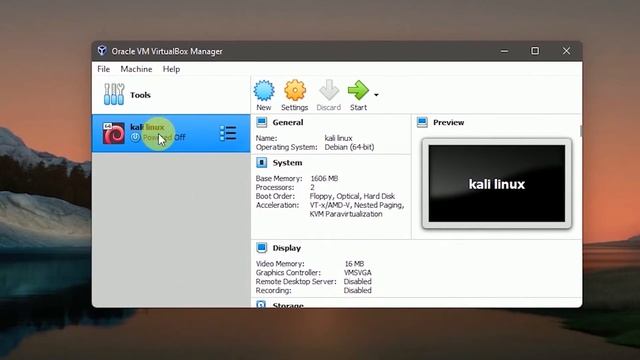This screenshot has height=360, width=640.
Task: Click the Storage section icon
Action: [x=262, y=304]
